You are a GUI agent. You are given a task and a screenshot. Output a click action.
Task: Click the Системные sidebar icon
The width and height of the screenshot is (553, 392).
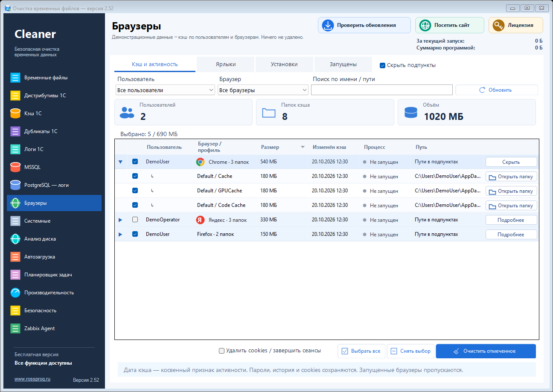15,221
